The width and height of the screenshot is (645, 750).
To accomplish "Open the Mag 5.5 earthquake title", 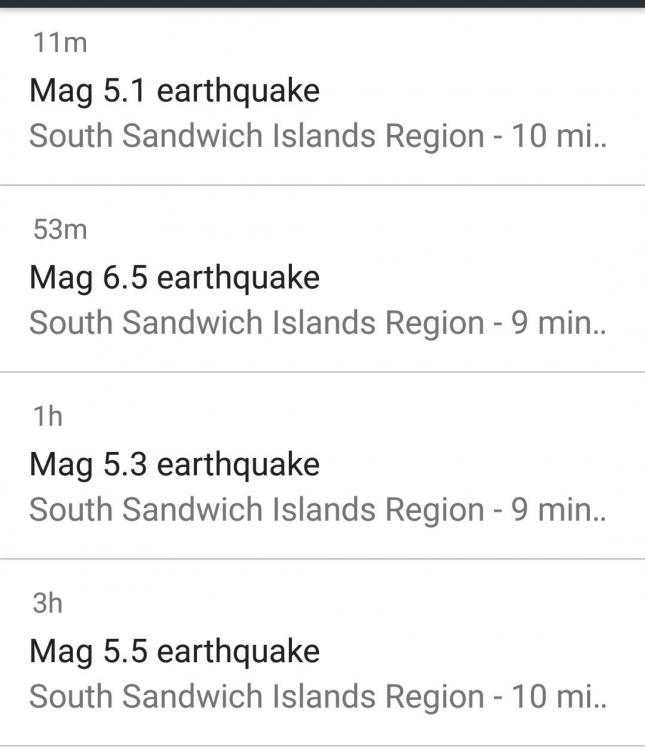I will (175, 651).
